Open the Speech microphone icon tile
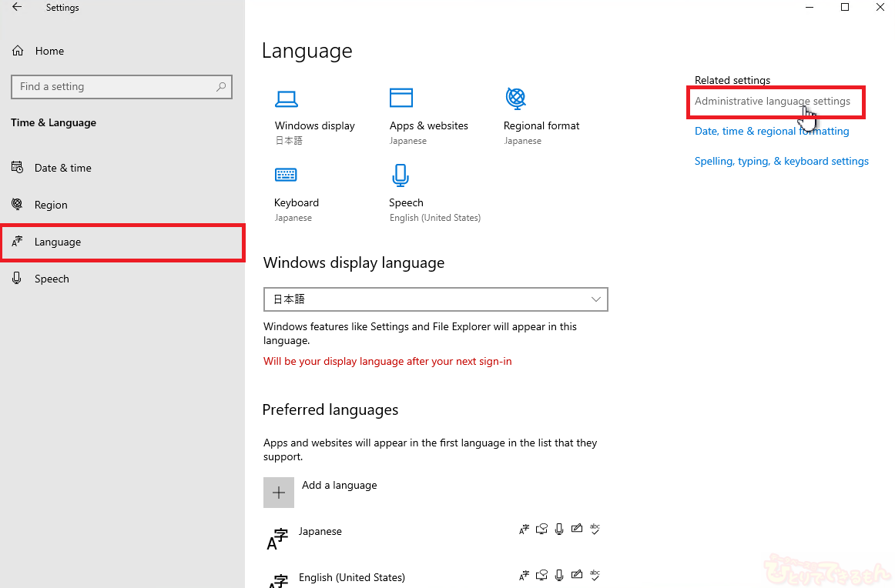 (x=400, y=175)
